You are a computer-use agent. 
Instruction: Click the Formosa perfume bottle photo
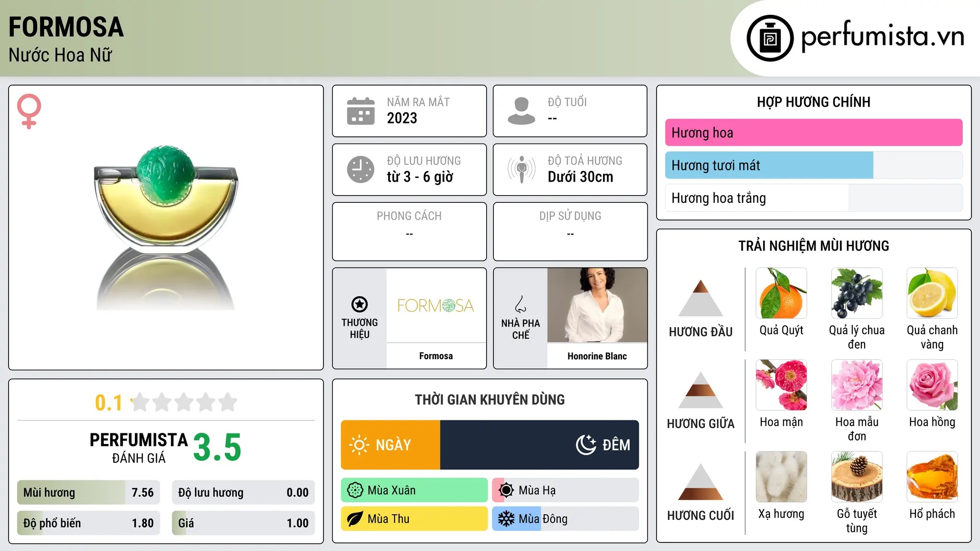[166, 227]
